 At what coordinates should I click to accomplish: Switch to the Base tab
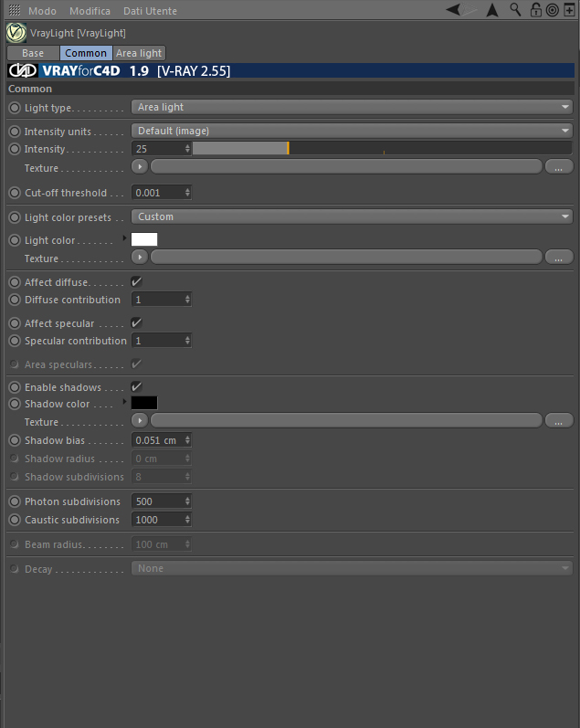pos(33,53)
